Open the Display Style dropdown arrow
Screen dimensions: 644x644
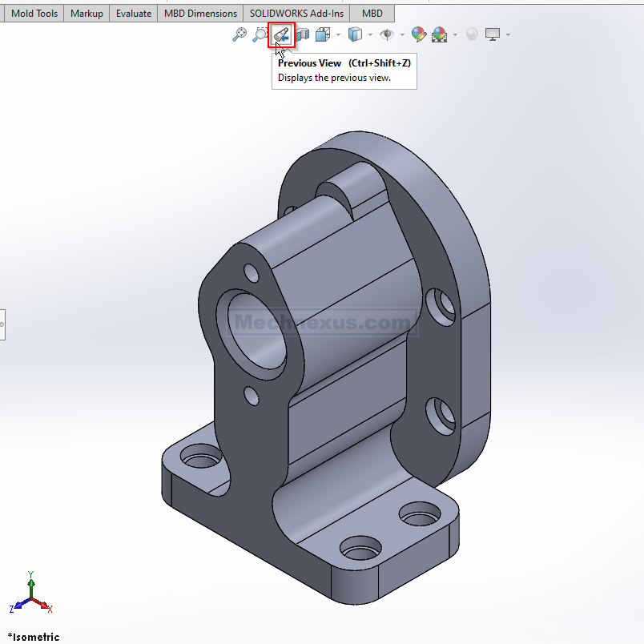(x=370, y=34)
